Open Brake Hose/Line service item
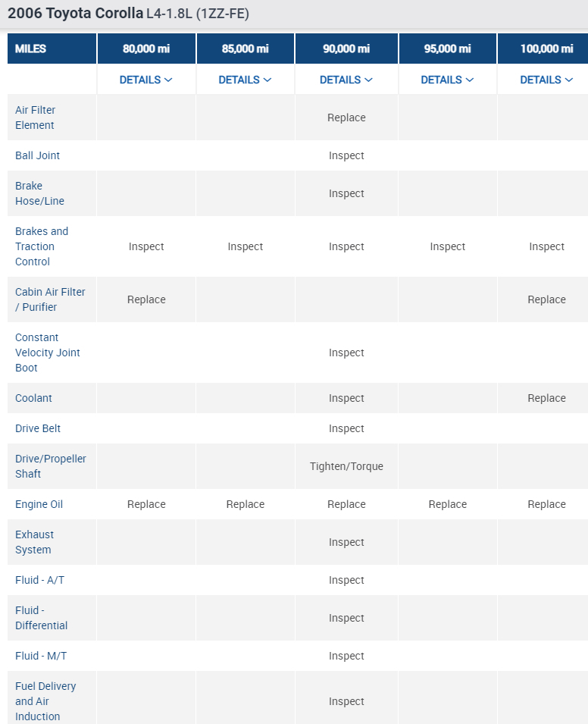 [x=39, y=193]
